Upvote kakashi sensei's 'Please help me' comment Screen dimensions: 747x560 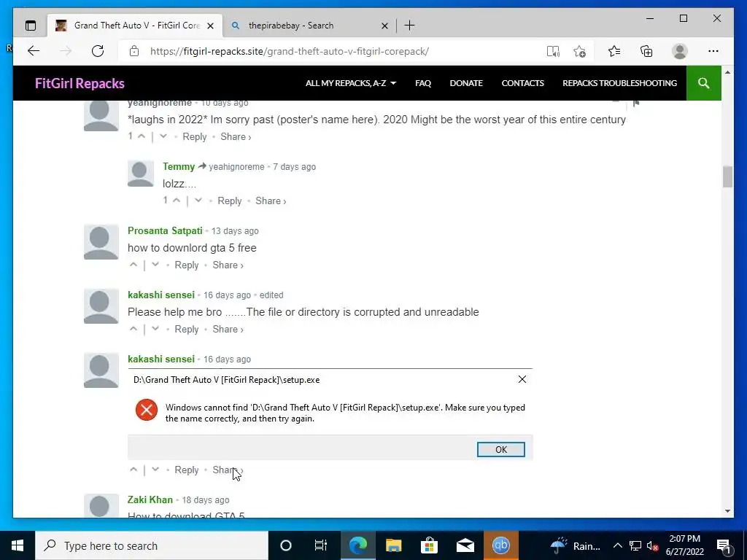[133, 329]
